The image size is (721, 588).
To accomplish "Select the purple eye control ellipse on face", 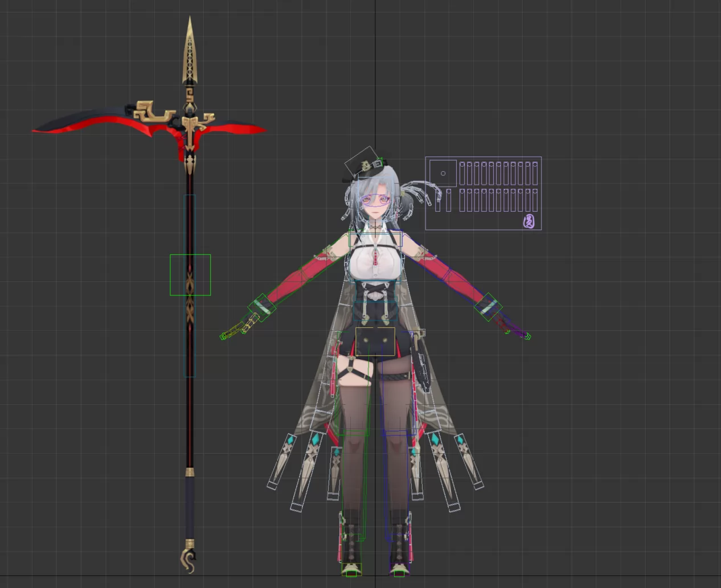I will coord(374,200).
